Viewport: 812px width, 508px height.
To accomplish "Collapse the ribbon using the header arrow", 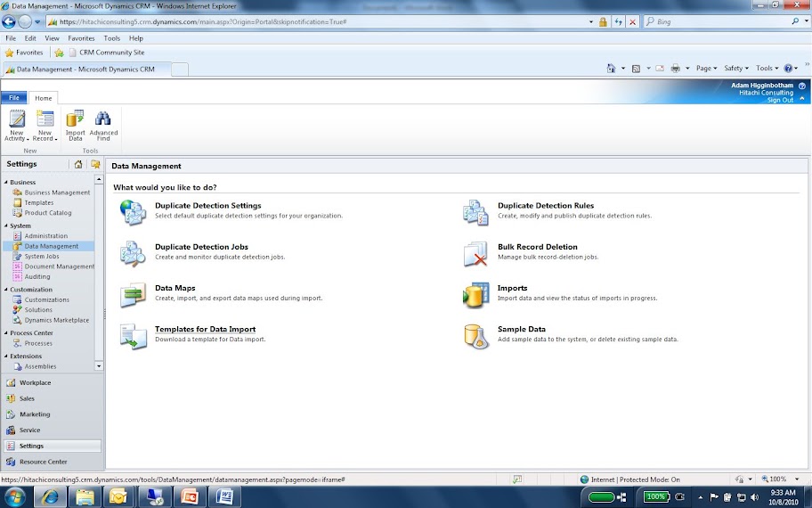I will [x=802, y=99].
